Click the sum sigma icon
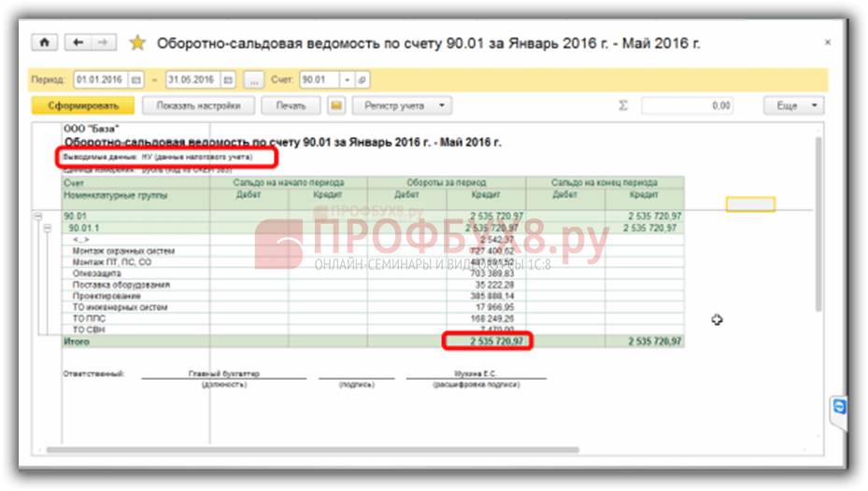 point(623,106)
